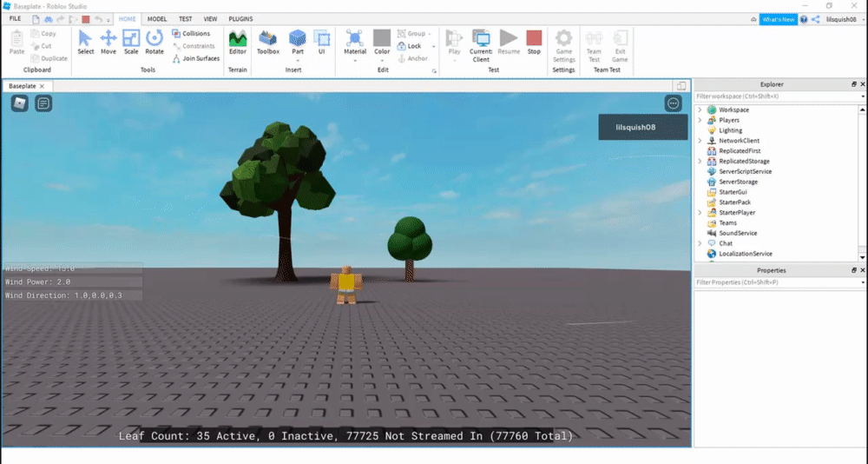The image size is (868, 464).
Task: Click the share icon near username
Action: [816, 19]
